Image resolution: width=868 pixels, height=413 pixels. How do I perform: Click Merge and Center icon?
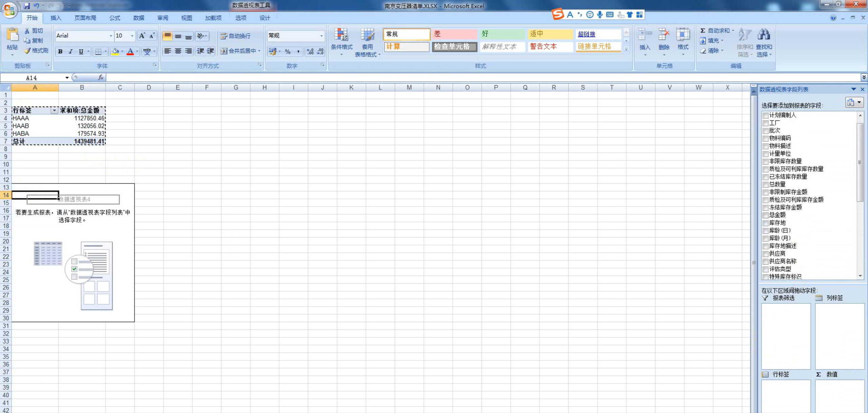[223, 51]
